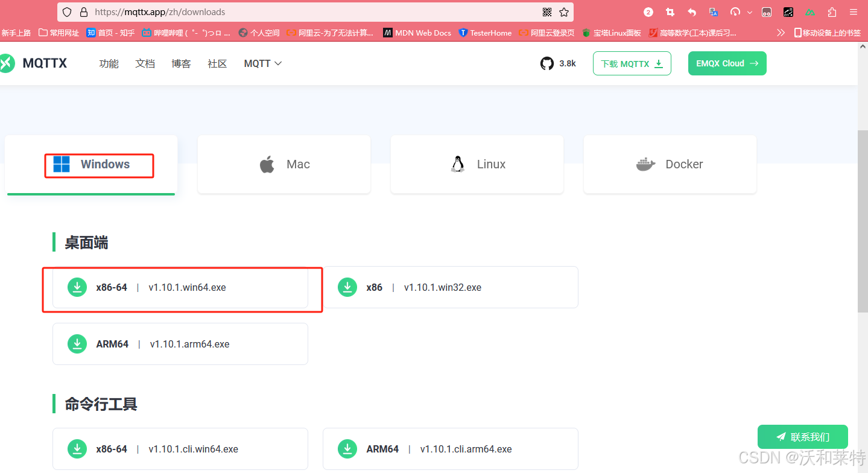Click the padlock site info icon
Viewport: 868px width, 473px height.
pyautogui.click(x=83, y=12)
